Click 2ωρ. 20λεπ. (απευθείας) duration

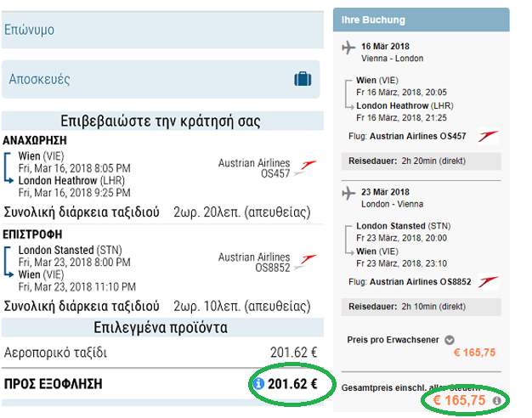click(x=242, y=212)
